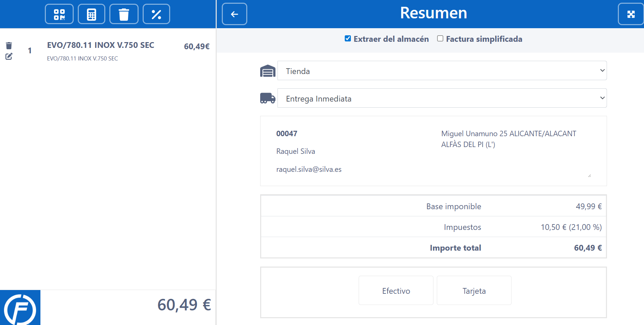Screen dimensions: 644x325
Task: Click the FacturaScripts logo
Action: [x=20, y=308]
